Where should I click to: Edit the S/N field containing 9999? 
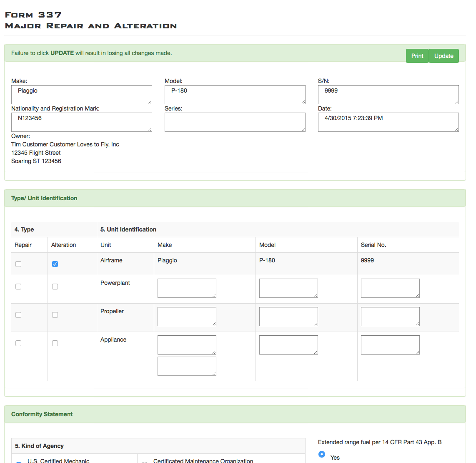tap(388, 95)
